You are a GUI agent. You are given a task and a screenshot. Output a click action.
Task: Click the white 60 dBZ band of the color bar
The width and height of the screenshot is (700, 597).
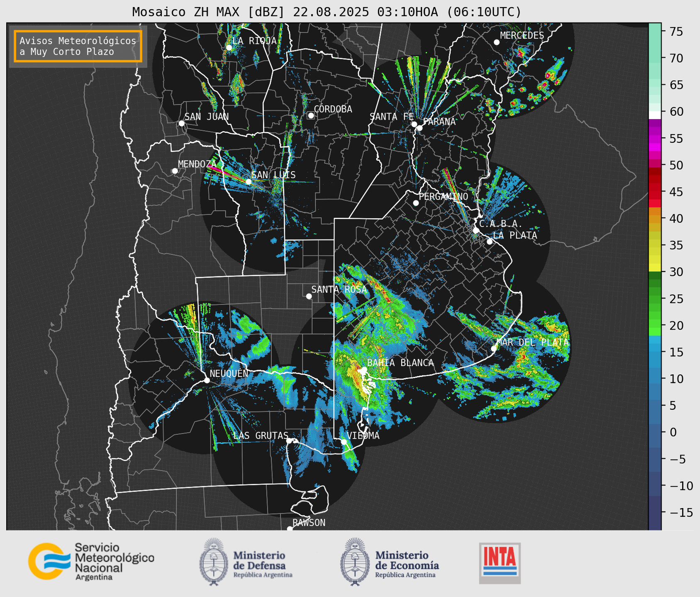click(x=655, y=115)
